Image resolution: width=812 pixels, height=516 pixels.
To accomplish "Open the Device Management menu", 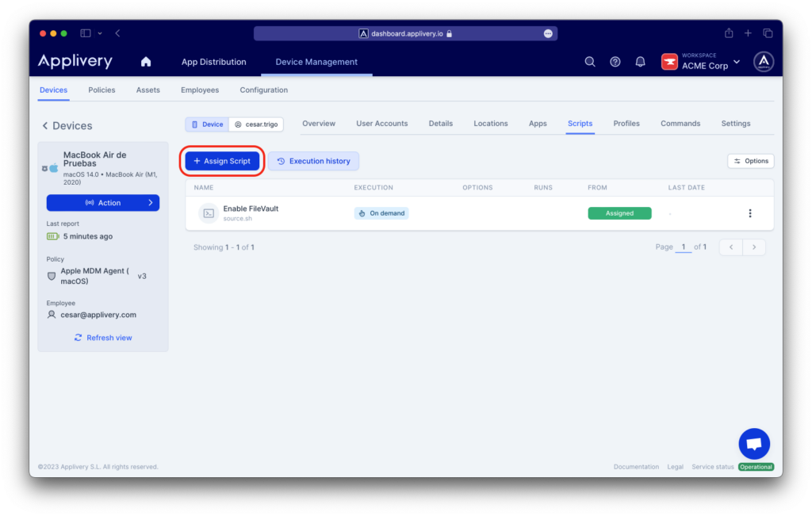I will coord(316,62).
